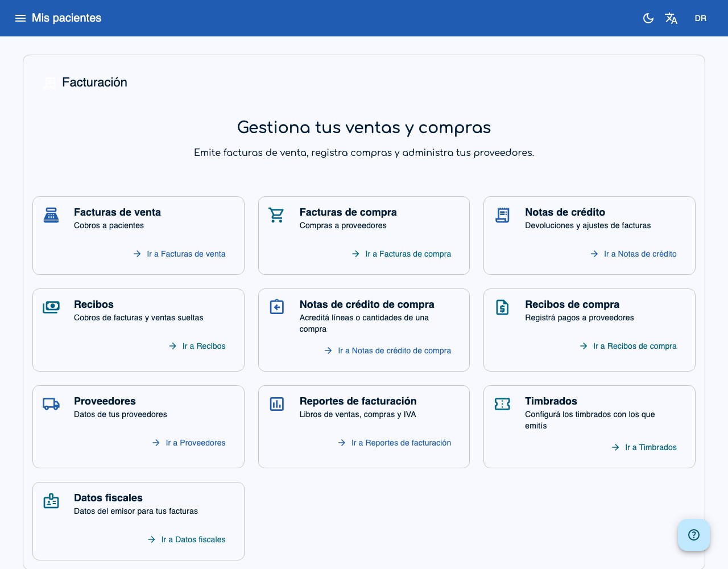
Task: Select the Timbrados card title
Action: (x=551, y=401)
